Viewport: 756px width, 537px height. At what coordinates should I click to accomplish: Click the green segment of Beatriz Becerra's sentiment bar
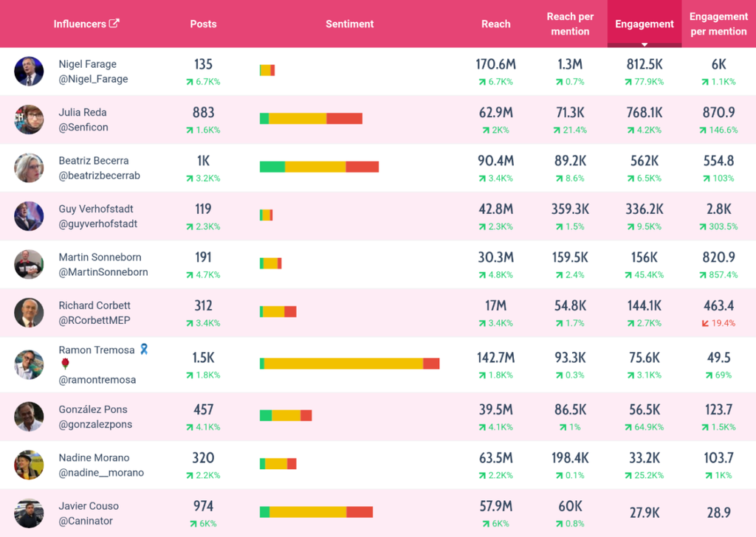click(x=272, y=167)
